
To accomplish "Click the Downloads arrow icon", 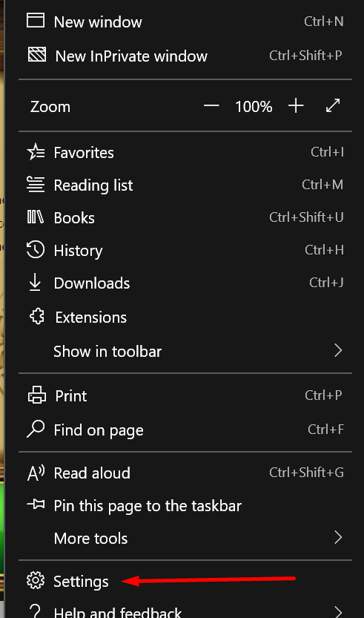I will point(36,283).
